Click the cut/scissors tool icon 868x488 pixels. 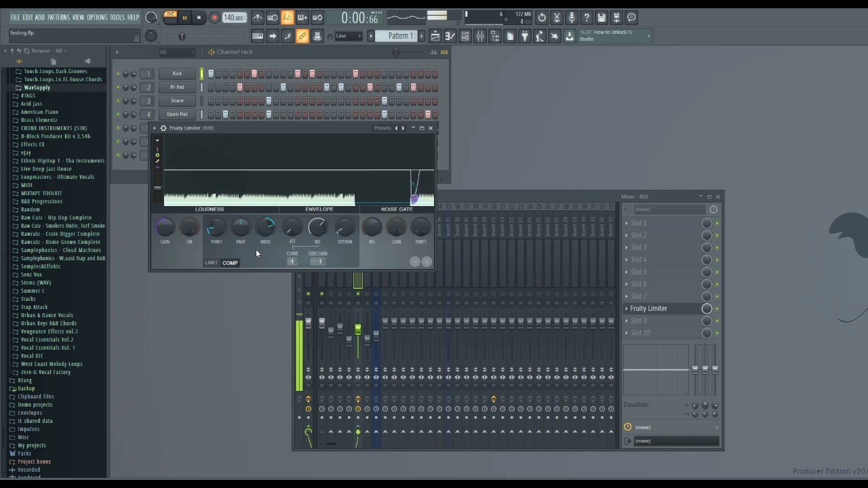pyautogui.click(x=557, y=18)
